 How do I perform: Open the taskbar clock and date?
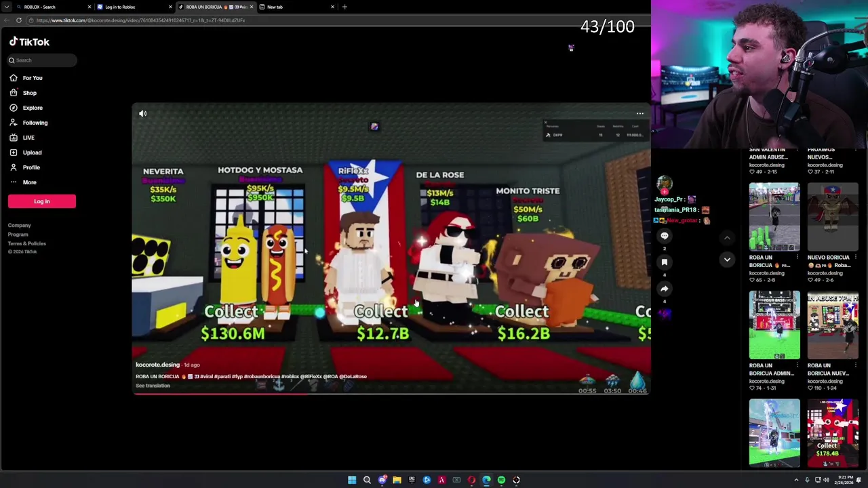844,480
